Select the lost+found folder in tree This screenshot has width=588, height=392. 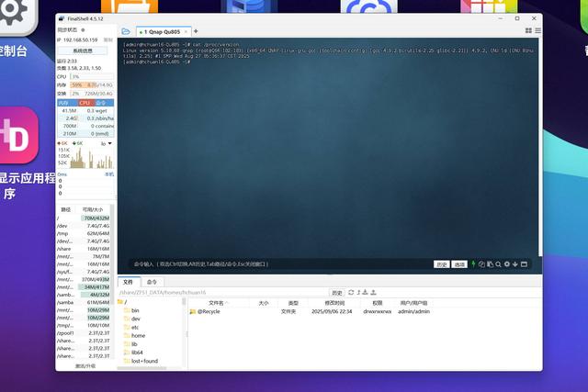coord(141,362)
